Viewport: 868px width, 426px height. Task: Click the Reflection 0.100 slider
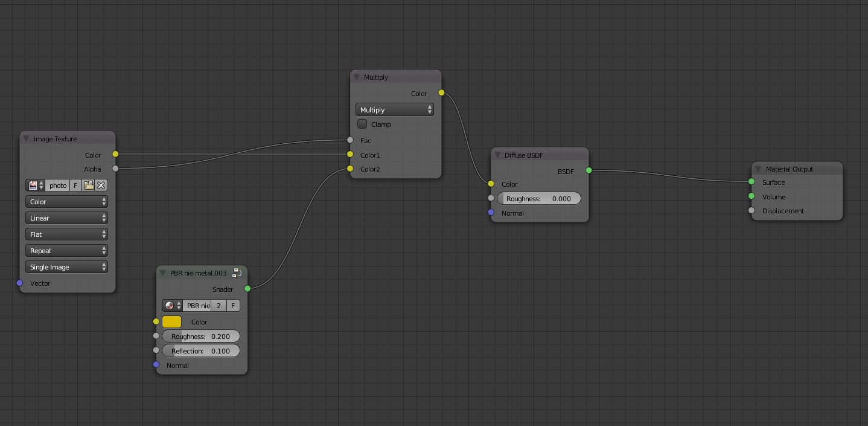201,350
